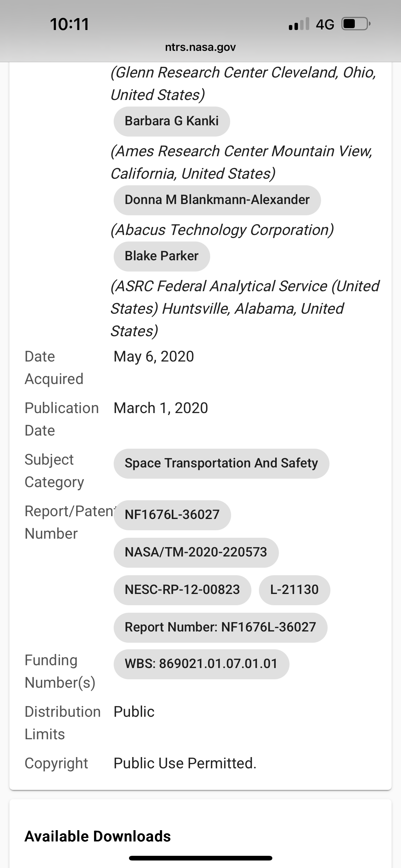Tap the 4G network indicator
The width and height of the screenshot is (401, 868).
click(x=325, y=24)
